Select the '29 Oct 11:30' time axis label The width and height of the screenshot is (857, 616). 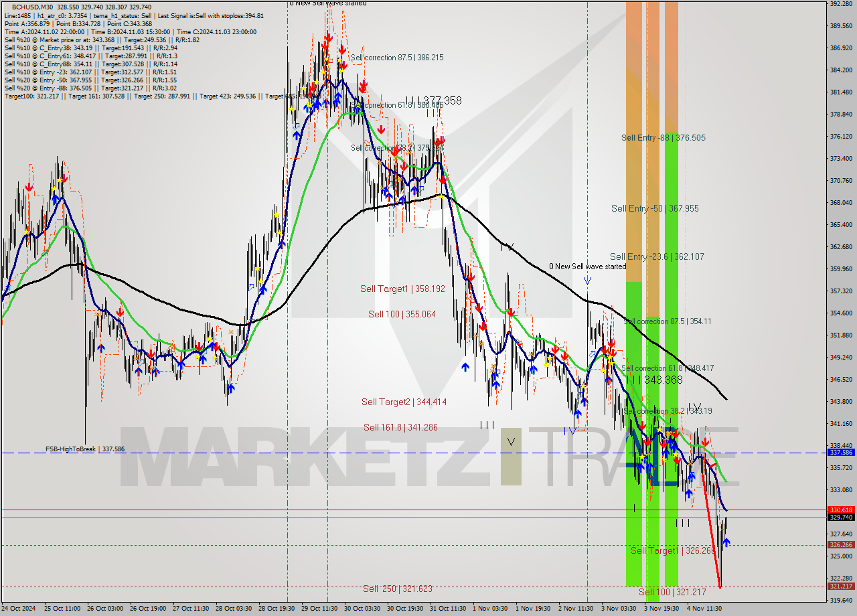click(318, 609)
